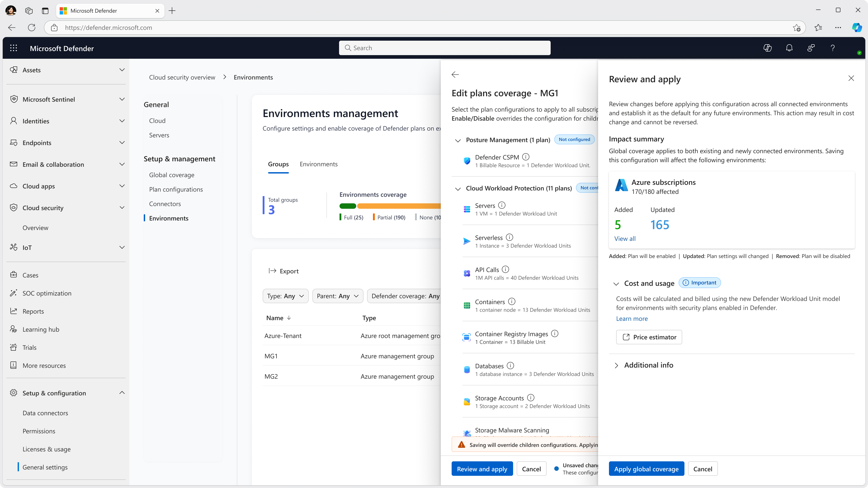Expand Email & collaboration section
The width and height of the screenshot is (868, 488).
click(x=122, y=164)
